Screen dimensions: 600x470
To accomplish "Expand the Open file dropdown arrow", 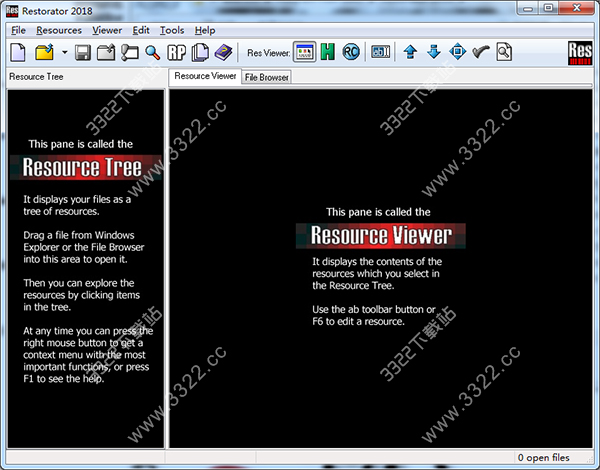I will tap(64, 51).
